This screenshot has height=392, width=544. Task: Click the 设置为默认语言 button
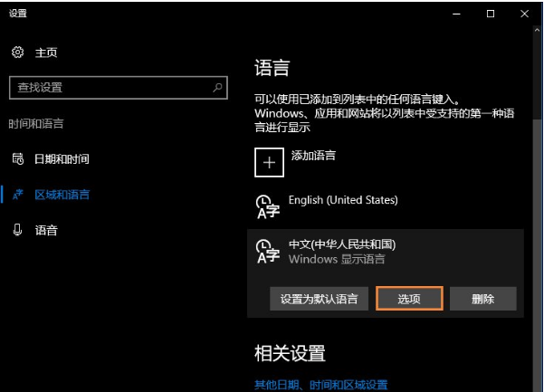(319, 299)
